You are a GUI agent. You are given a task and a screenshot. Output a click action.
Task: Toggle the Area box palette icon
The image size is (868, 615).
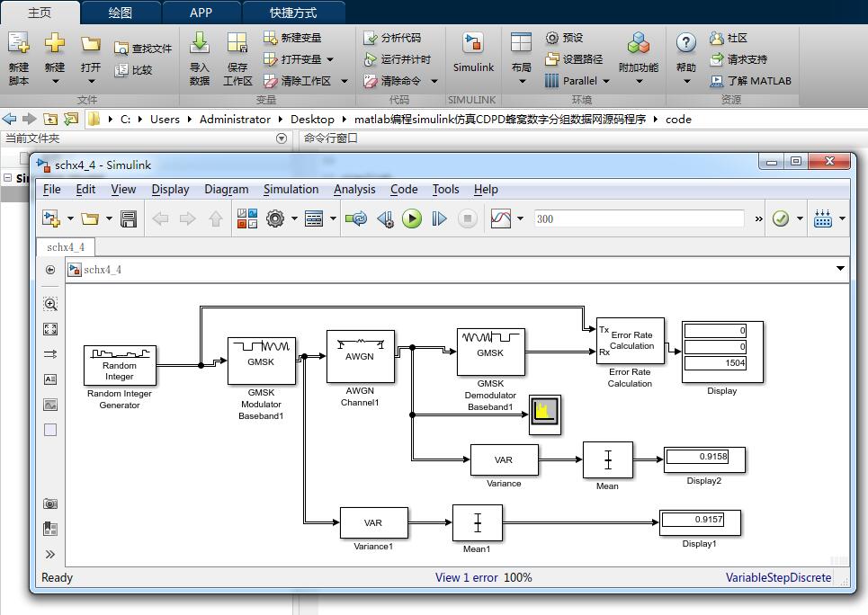pos(50,430)
